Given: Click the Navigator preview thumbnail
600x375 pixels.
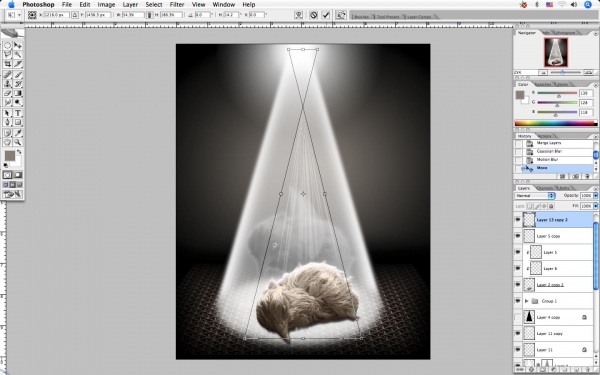Looking at the screenshot, I should [x=556, y=52].
